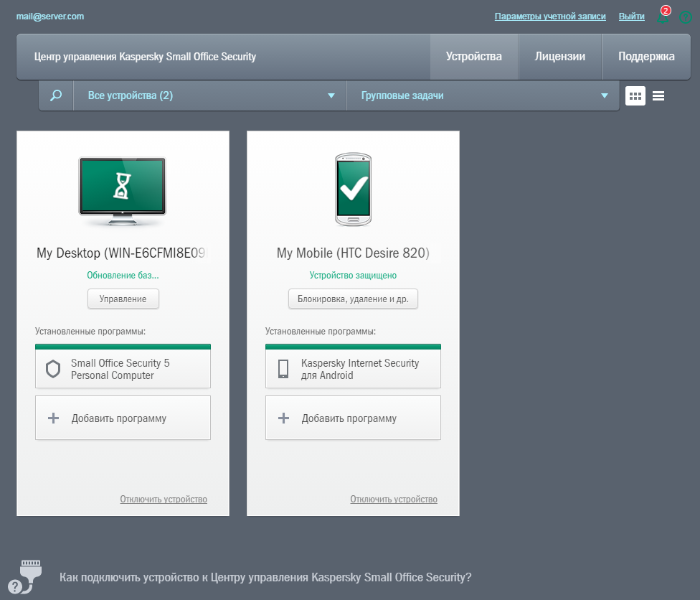Click plus icon under My Desktop
This screenshot has height=600, width=700.
pos(54,418)
